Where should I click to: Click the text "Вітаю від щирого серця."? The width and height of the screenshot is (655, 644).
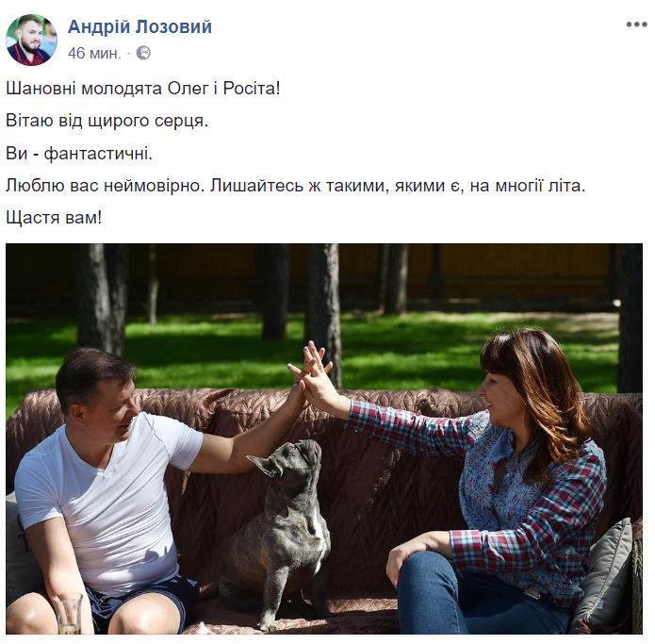point(106,121)
